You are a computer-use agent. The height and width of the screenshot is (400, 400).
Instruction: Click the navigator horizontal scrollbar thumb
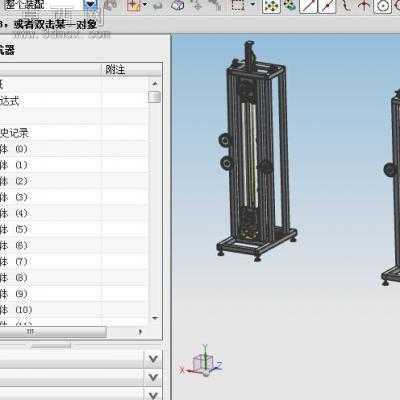[53, 332]
